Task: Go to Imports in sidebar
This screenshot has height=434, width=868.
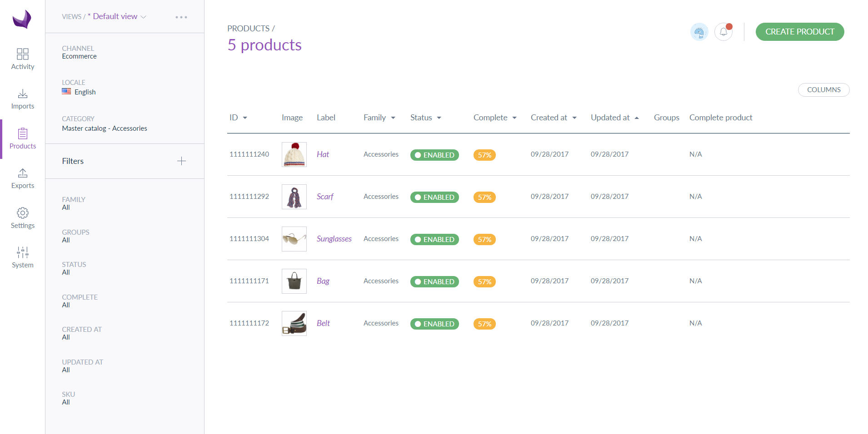Action: [x=22, y=99]
